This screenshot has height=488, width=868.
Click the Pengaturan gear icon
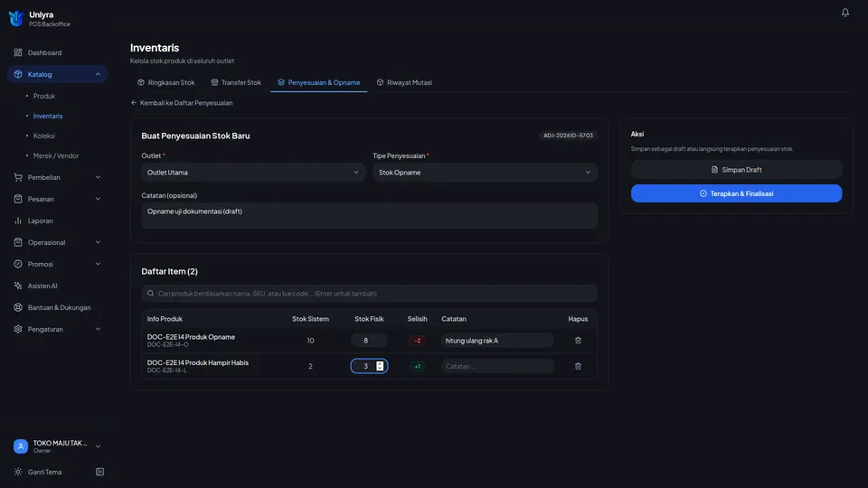(x=18, y=329)
